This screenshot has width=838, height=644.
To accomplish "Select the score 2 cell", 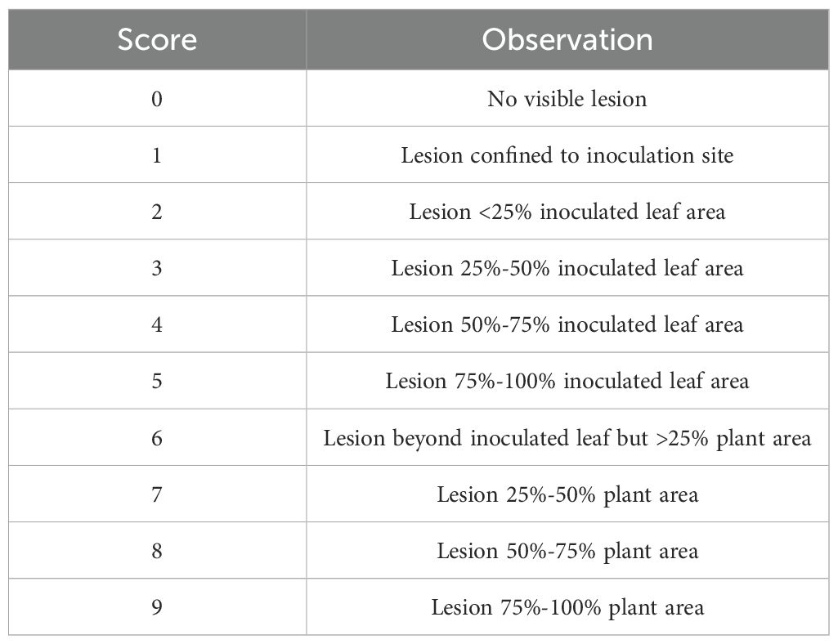I will 157,212.
